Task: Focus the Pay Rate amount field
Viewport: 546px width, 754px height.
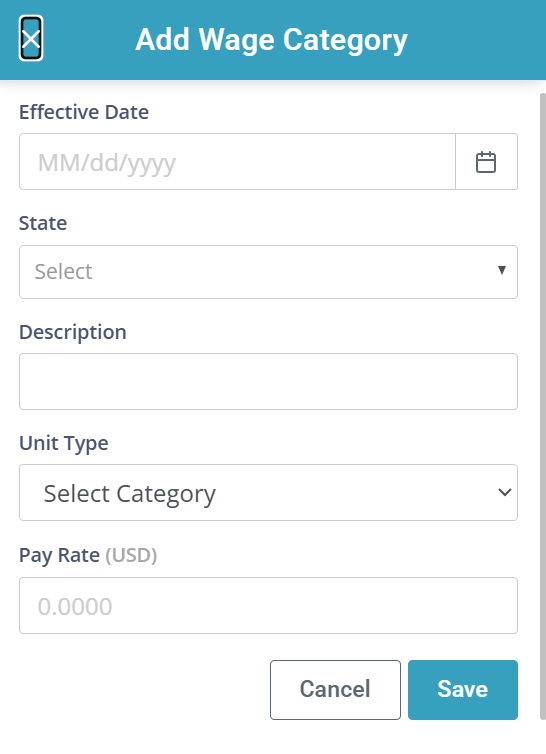Action: click(268, 605)
